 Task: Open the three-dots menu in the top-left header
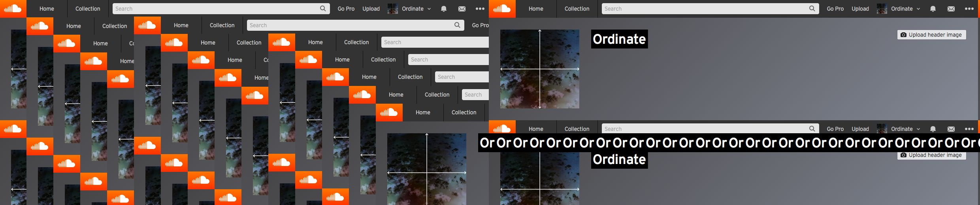click(x=480, y=9)
